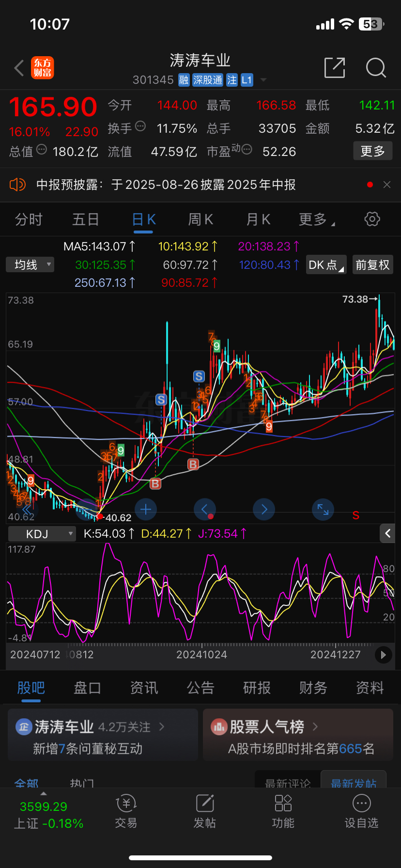Open 更多 quote details button
401x868 pixels.
pyautogui.click(x=373, y=151)
